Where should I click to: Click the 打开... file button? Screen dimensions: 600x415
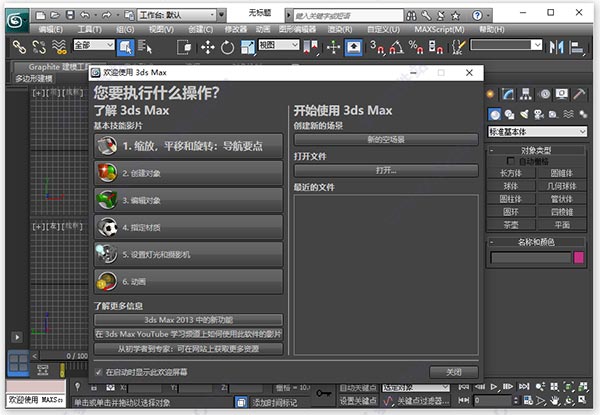click(x=386, y=171)
